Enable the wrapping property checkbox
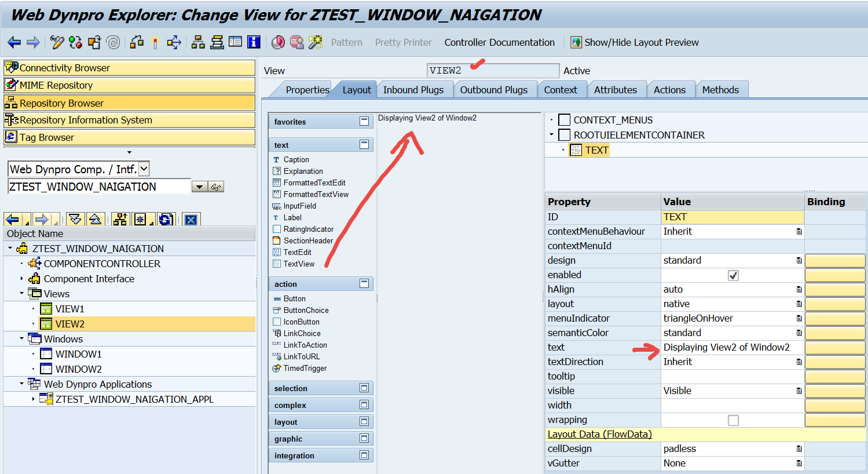868x474 pixels. [733, 420]
